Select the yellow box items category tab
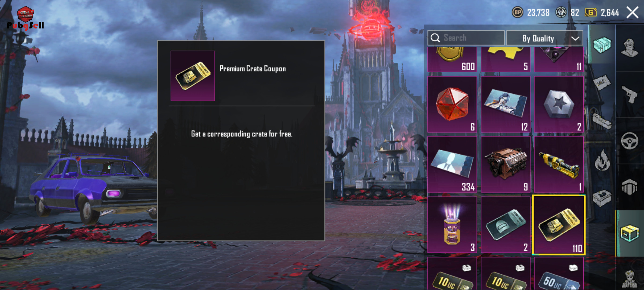Viewport: 644px width, 290px height. click(x=630, y=233)
